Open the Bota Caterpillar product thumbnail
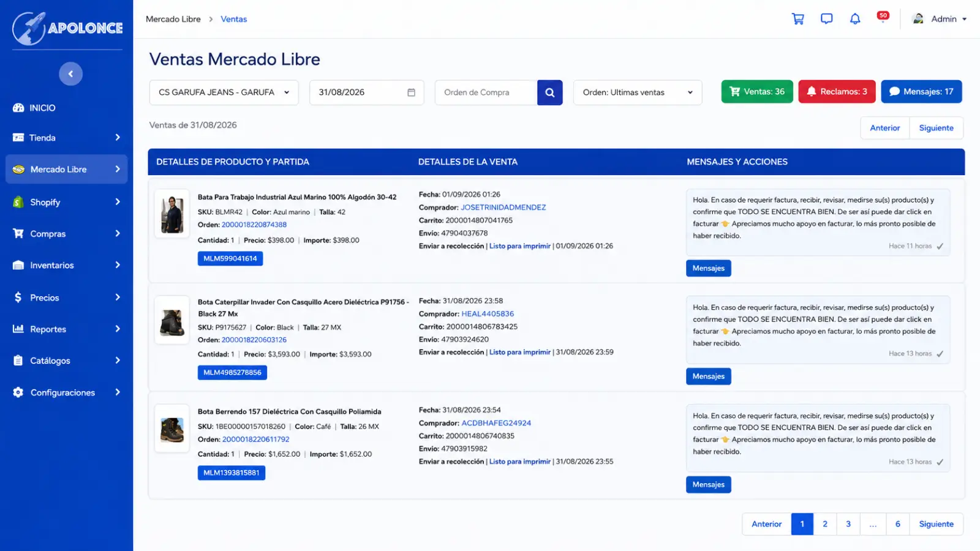Image resolution: width=980 pixels, height=551 pixels. click(x=172, y=321)
